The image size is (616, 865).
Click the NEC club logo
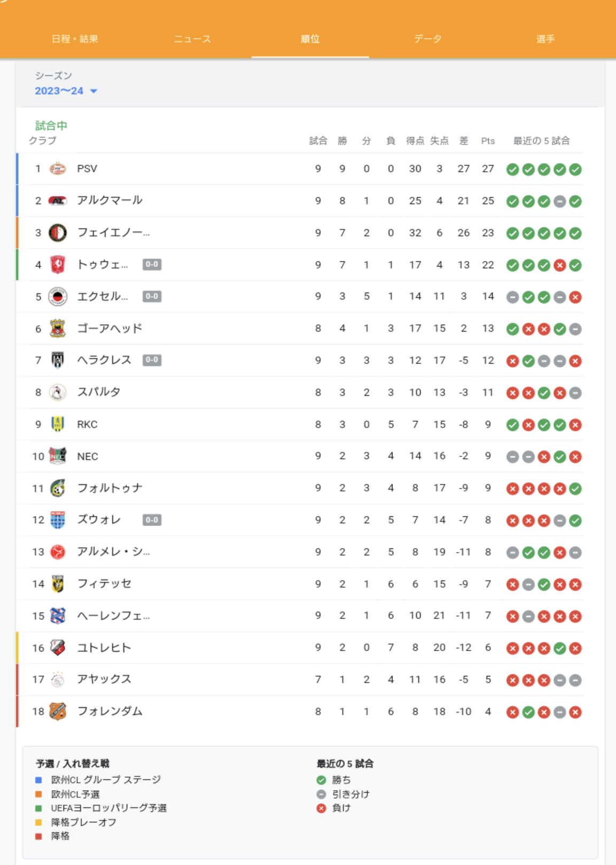point(57,456)
